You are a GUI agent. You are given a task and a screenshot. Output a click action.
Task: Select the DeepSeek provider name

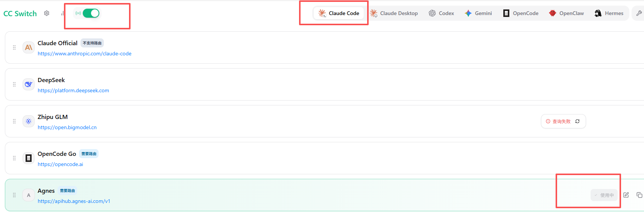point(51,80)
